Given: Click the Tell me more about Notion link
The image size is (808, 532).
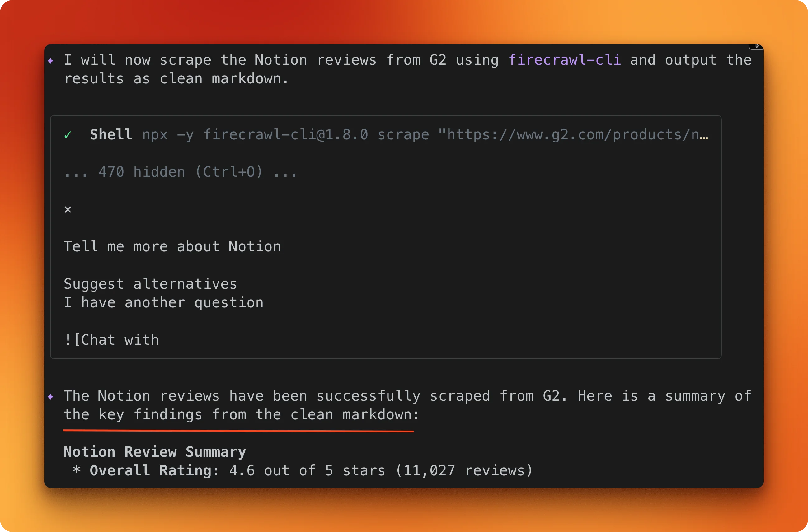Looking at the screenshot, I should point(172,247).
